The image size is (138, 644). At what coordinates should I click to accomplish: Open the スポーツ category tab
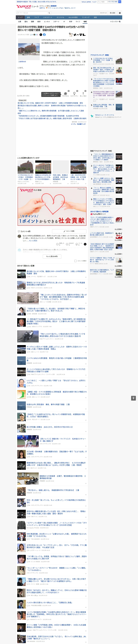56,21
